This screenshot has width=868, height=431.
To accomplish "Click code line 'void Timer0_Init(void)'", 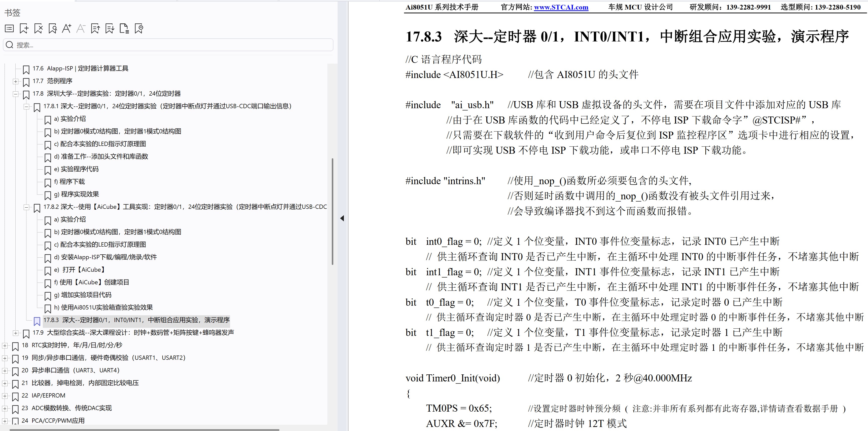I will (x=453, y=378).
